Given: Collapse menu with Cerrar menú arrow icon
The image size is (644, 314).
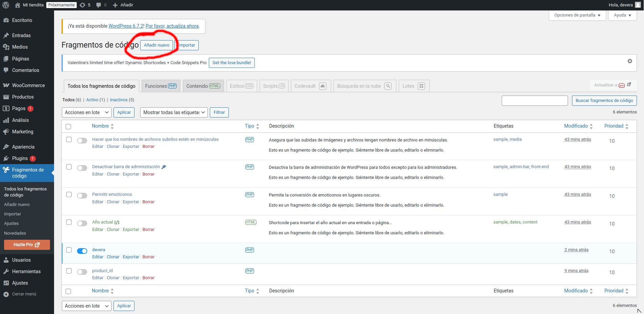Looking at the screenshot, I should click(6, 294).
